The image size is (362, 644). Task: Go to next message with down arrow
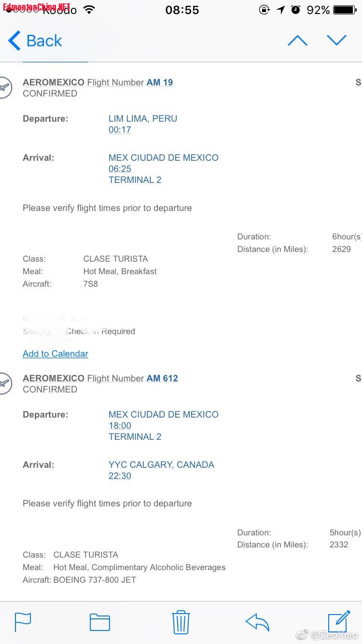(x=336, y=41)
